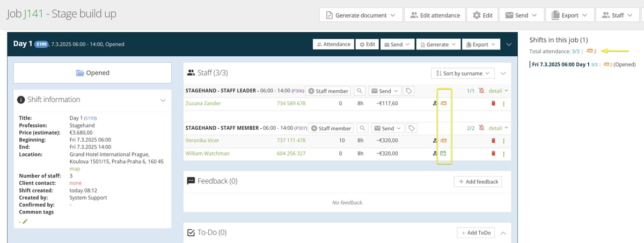Click orange mail icon for Zuzana Zander
644x243 pixels.
pyautogui.click(x=443, y=103)
